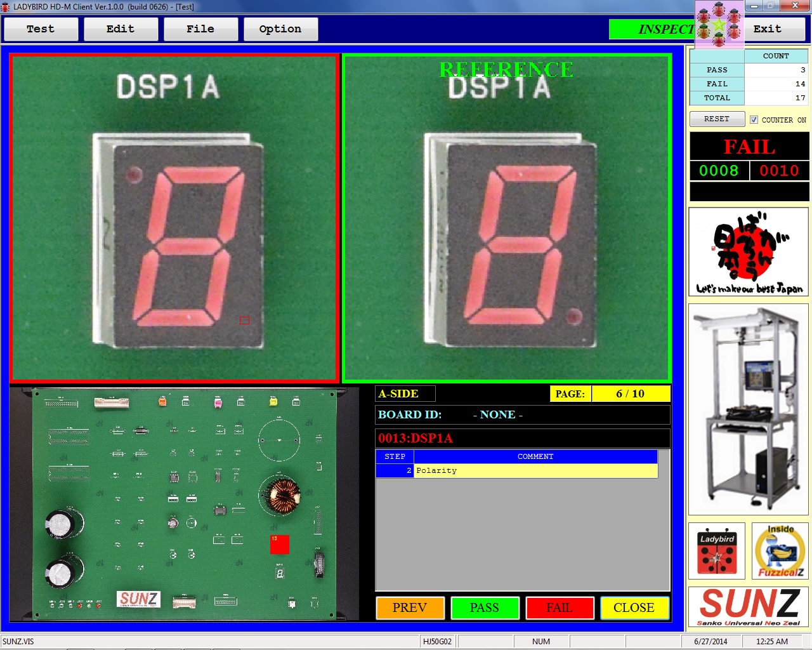The height and width of the screenshot is (650, 812).
Task: Click the NUM status bar indicator
Action: (x=541, y=641)
